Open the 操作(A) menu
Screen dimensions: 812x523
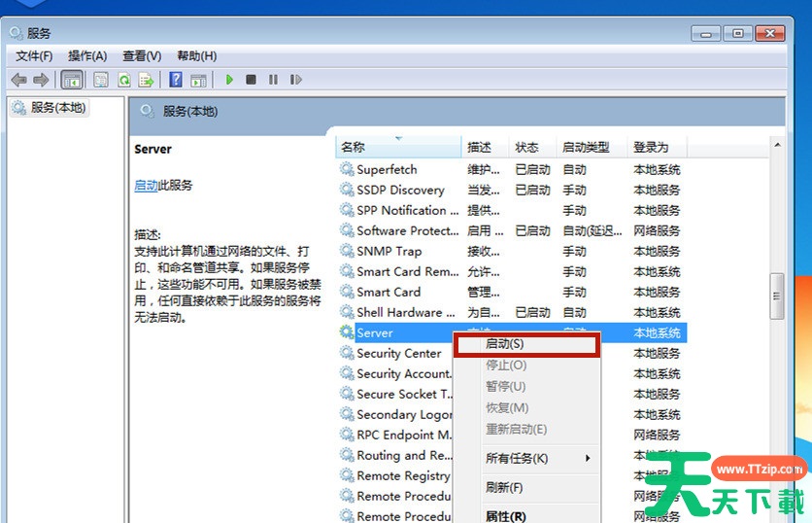click(87, 55)
